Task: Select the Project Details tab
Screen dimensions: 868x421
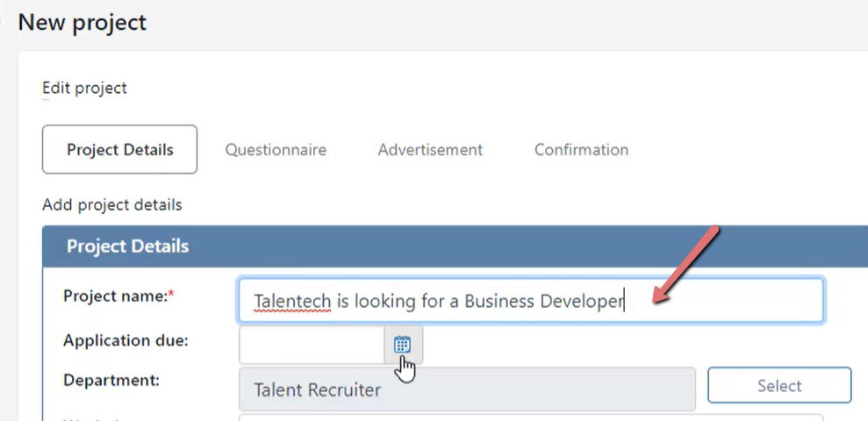Action: [119, 149]
